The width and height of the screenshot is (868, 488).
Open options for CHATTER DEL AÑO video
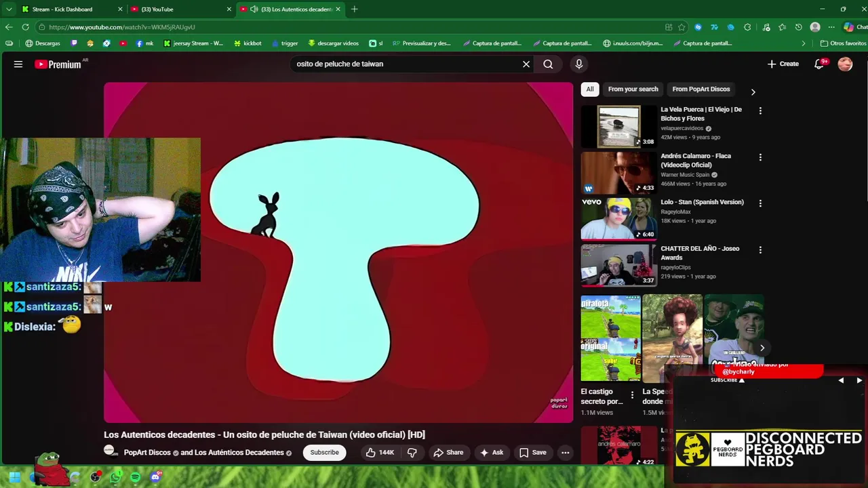tap(760, 249)
